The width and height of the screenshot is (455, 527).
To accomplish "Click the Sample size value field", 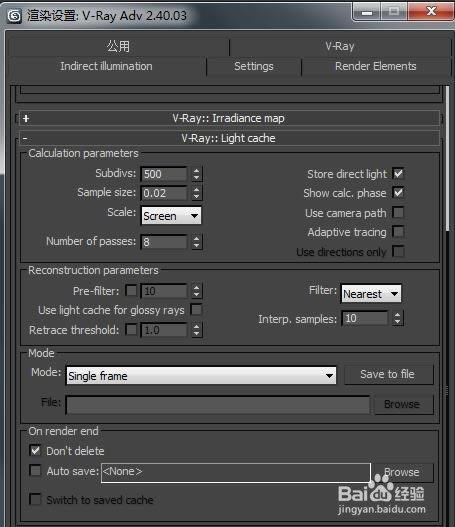I will [x=164, y=193].
